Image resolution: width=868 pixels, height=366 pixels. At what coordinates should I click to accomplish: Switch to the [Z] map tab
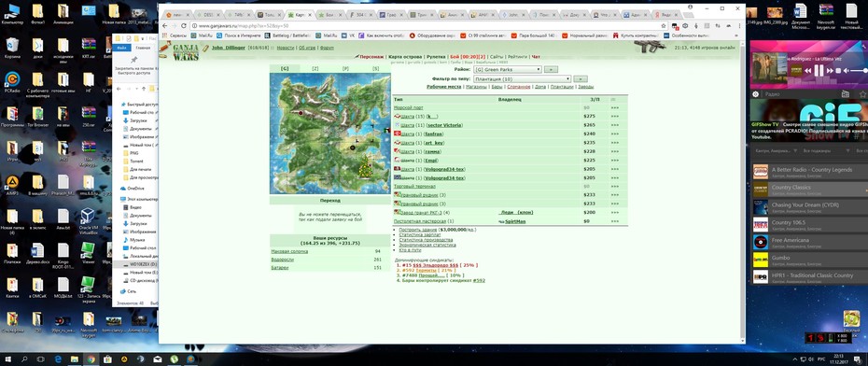click(315, 68)
